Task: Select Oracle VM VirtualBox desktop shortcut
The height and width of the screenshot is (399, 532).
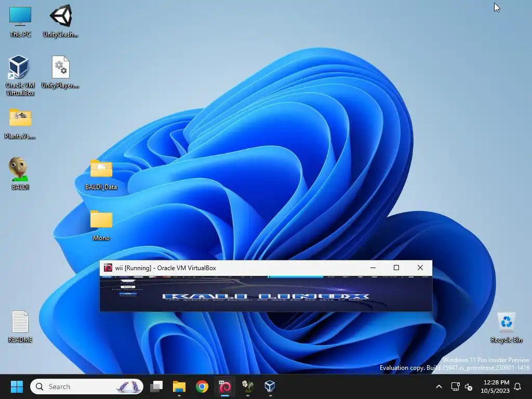Action: point(20,75)
